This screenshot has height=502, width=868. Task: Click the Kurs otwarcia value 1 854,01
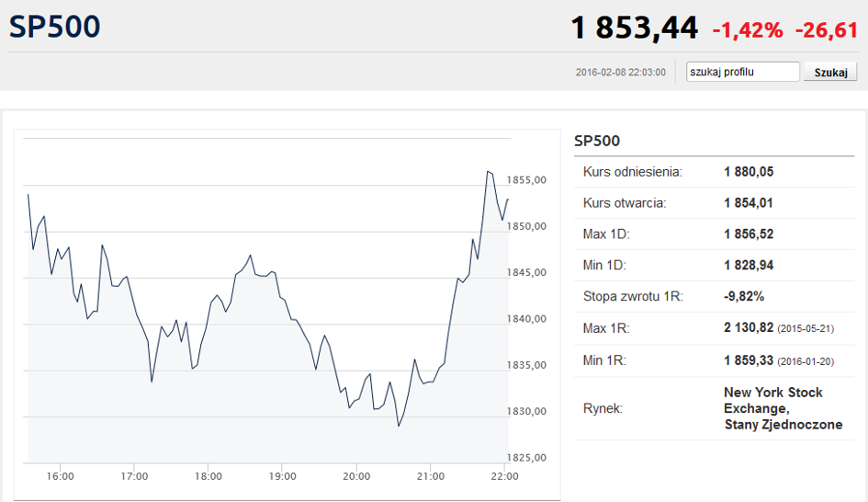749,203
